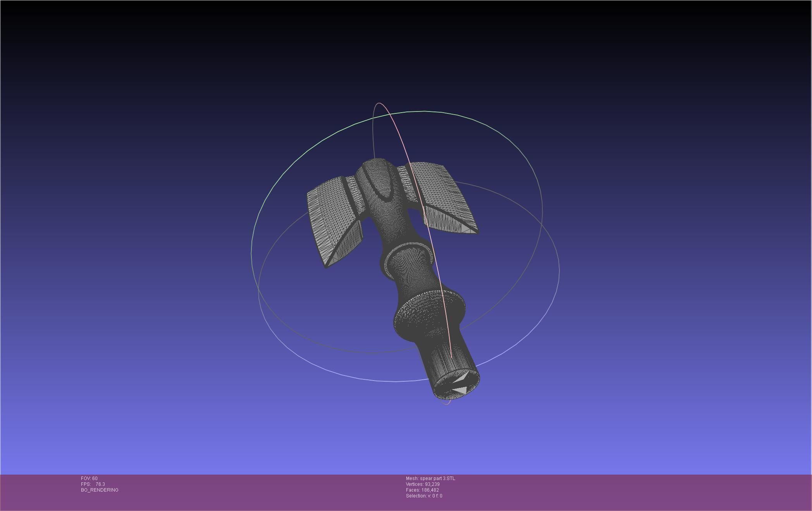
Task: Click the FOV: 60 readout
Action: [x=89, y=478]
